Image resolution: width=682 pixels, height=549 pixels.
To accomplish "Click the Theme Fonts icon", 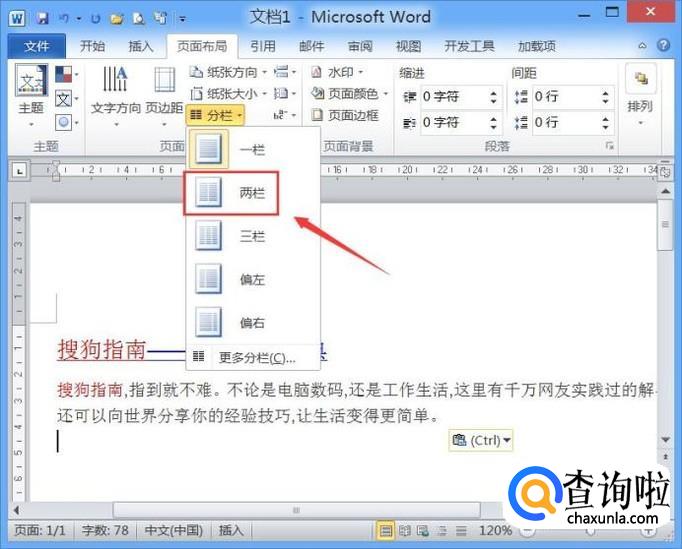I will pos(67,99).
